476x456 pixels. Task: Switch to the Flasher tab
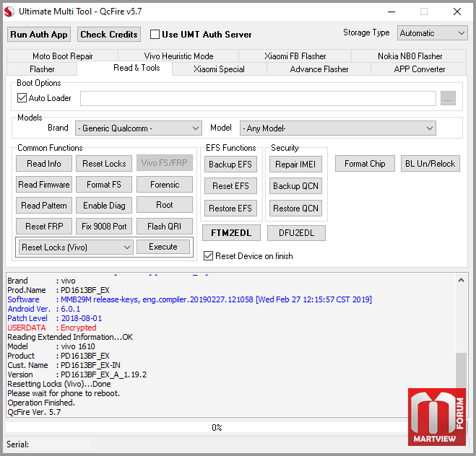pos(42,69)
